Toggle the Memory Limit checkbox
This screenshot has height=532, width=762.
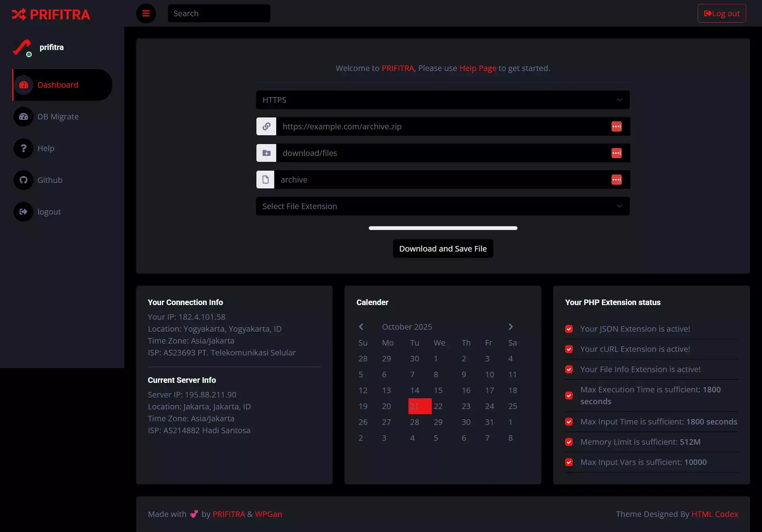[569, 442]
